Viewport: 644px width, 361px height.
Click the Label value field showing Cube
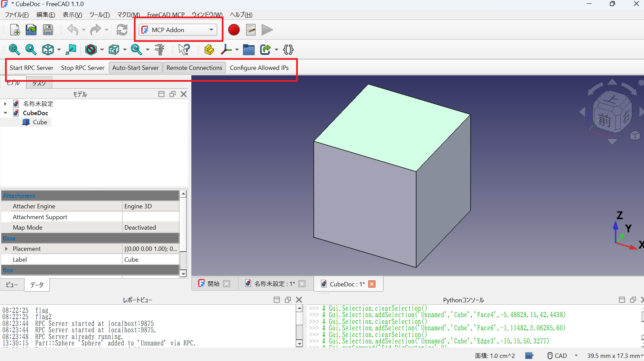[x=150, y=259]
